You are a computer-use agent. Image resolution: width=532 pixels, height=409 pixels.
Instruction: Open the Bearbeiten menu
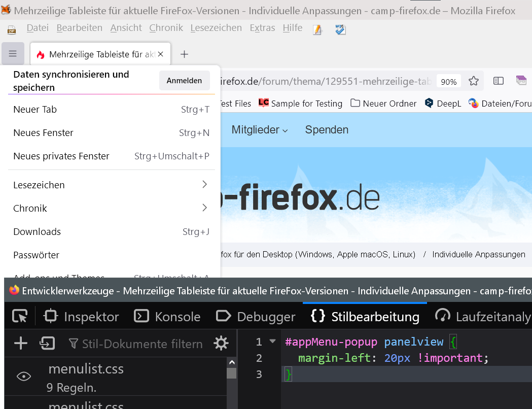80,28
